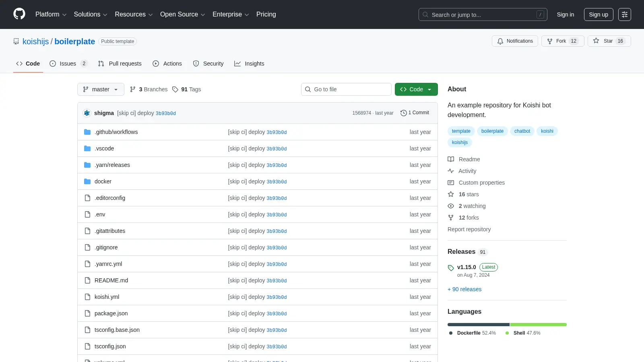Open the koishijs owner link

(x=35, y=41)
